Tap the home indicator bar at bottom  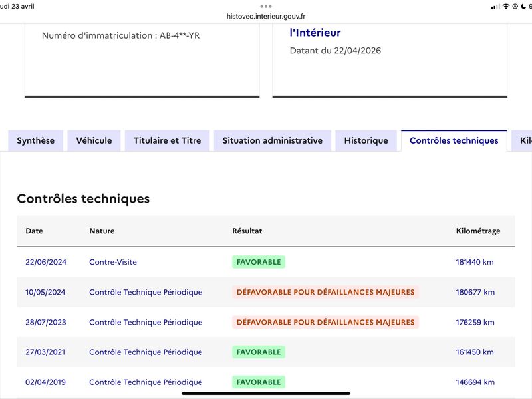coord(266,394)
